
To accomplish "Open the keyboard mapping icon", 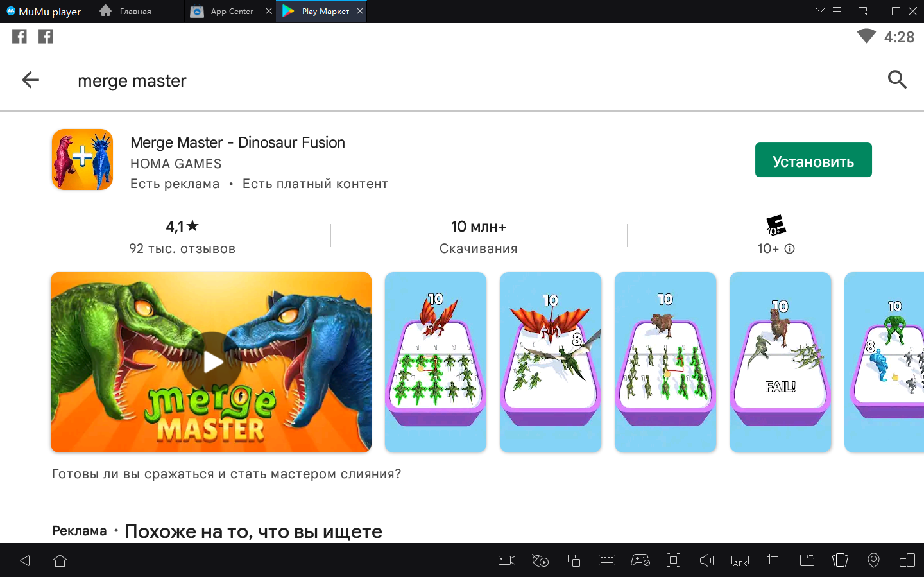I will 606,560.
